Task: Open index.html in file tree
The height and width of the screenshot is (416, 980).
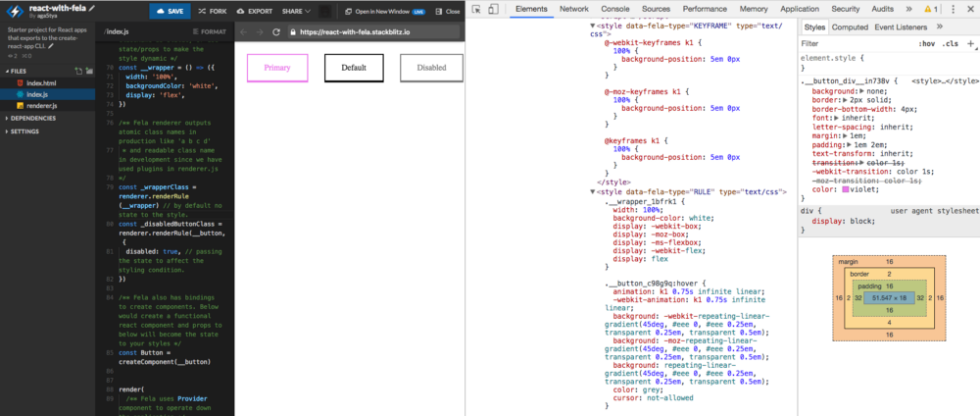Action: click(x=40, y=82)
